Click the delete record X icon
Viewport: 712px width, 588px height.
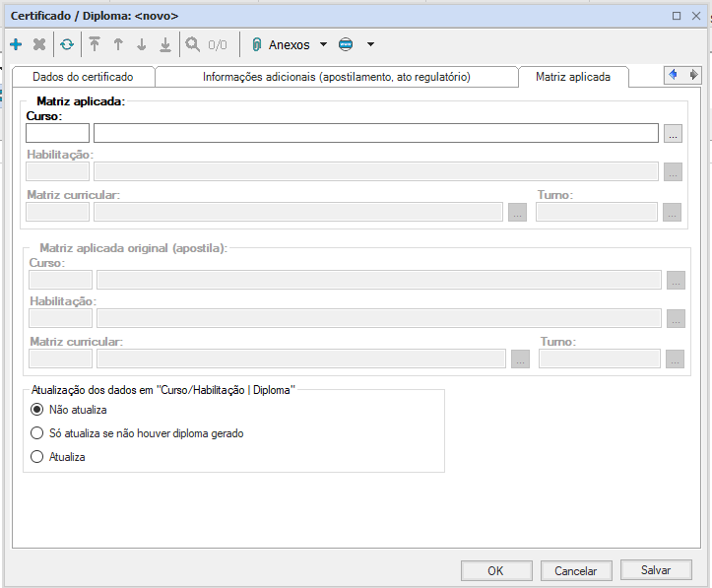[x=39, y=44]
